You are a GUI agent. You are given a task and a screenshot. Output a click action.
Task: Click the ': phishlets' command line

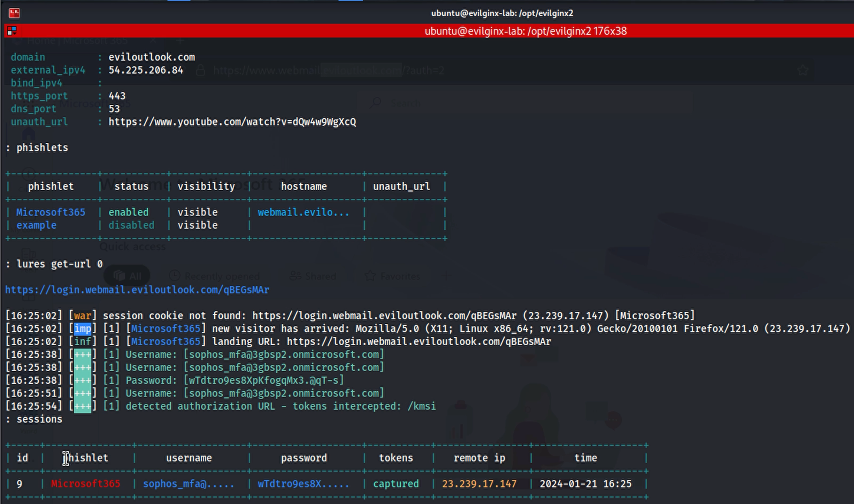[x=37, y=148]
